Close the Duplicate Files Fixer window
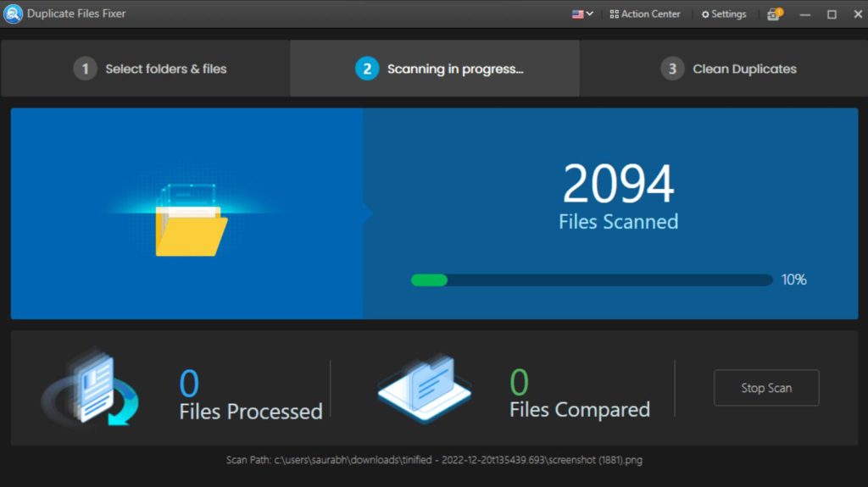 tap(858, 14)
